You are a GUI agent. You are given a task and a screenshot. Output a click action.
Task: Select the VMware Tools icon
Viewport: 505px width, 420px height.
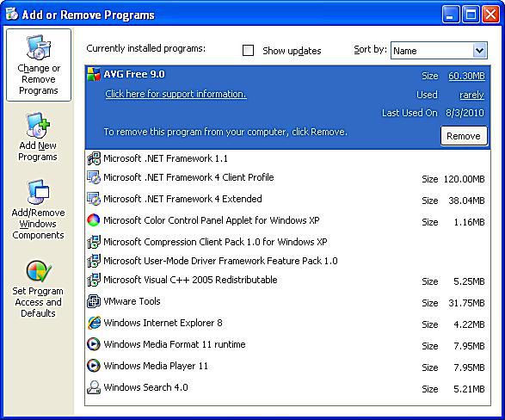pos(94,301)
